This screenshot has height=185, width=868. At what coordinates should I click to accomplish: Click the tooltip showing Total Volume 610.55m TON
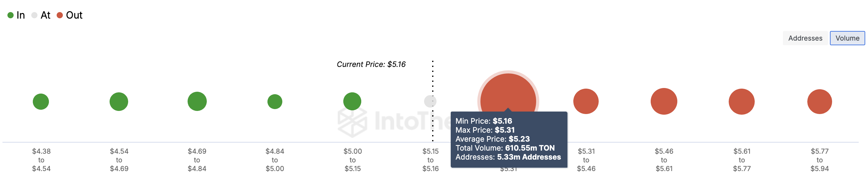pos(509,139)
